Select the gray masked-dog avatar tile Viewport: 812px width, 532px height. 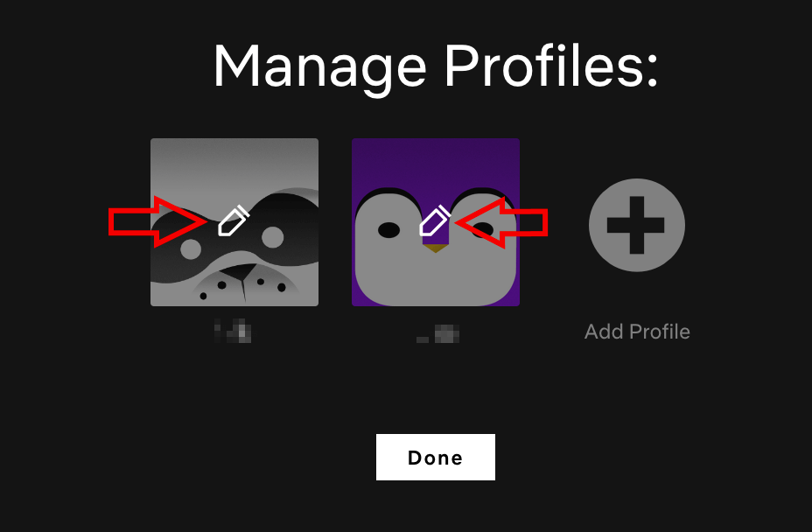(x=234, y=222)
